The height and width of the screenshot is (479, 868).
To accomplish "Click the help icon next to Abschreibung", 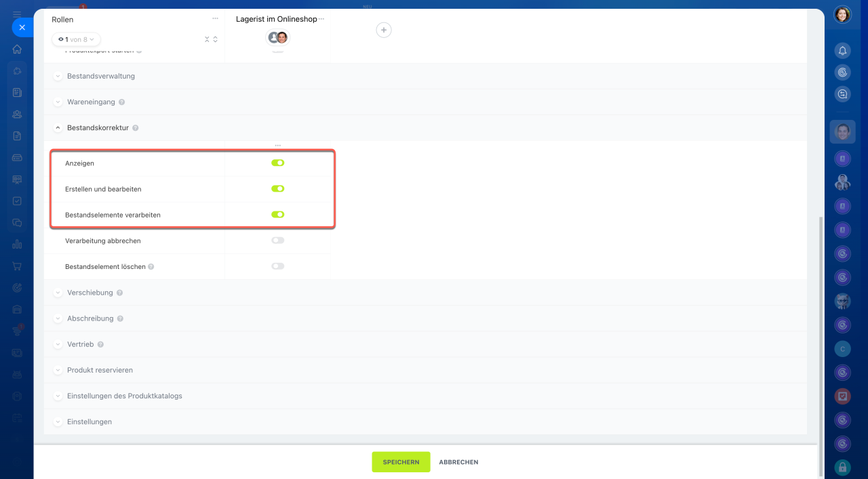I will coord(120,318).
